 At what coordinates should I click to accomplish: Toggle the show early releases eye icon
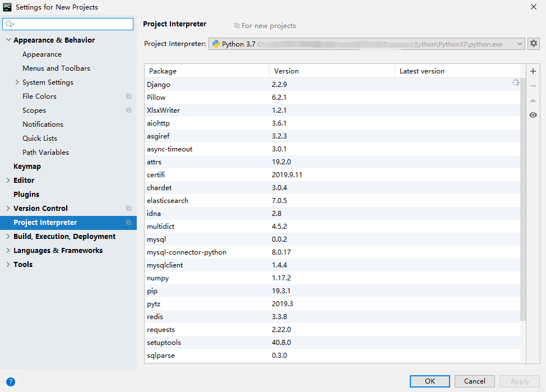(533, 115)
